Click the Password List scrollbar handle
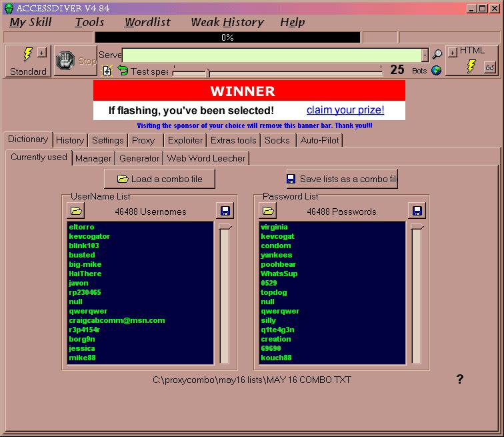 pyautogui.click(x=417, y=227)
